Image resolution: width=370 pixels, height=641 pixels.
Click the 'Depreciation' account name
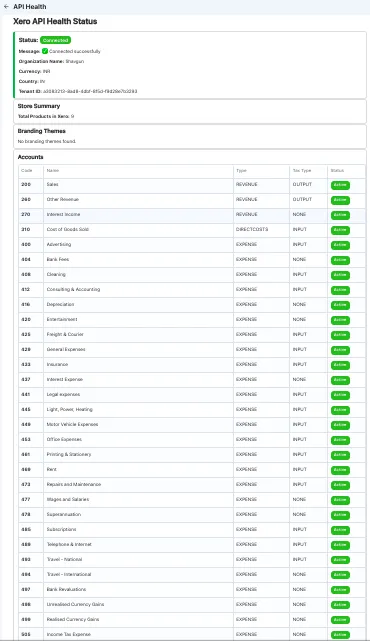[61, 304]
